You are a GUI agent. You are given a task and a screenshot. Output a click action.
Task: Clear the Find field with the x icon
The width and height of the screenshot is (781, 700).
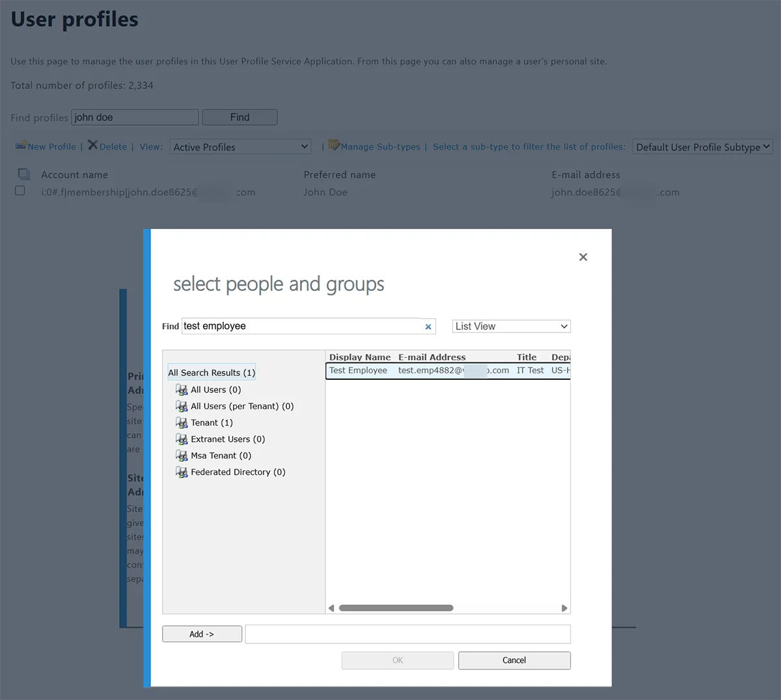coord(428,326)
